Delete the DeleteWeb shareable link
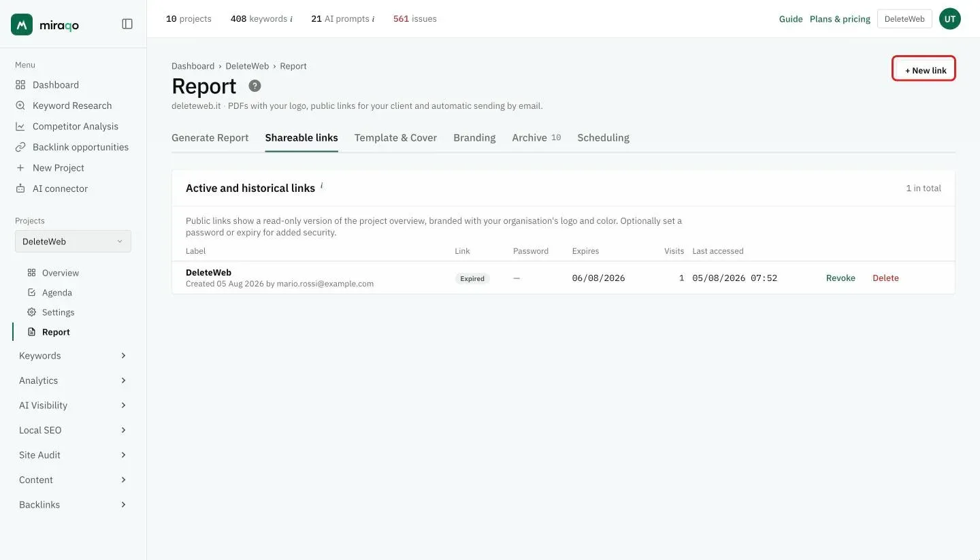Viewport: 980px width, 560px height. tap(885, 278)
